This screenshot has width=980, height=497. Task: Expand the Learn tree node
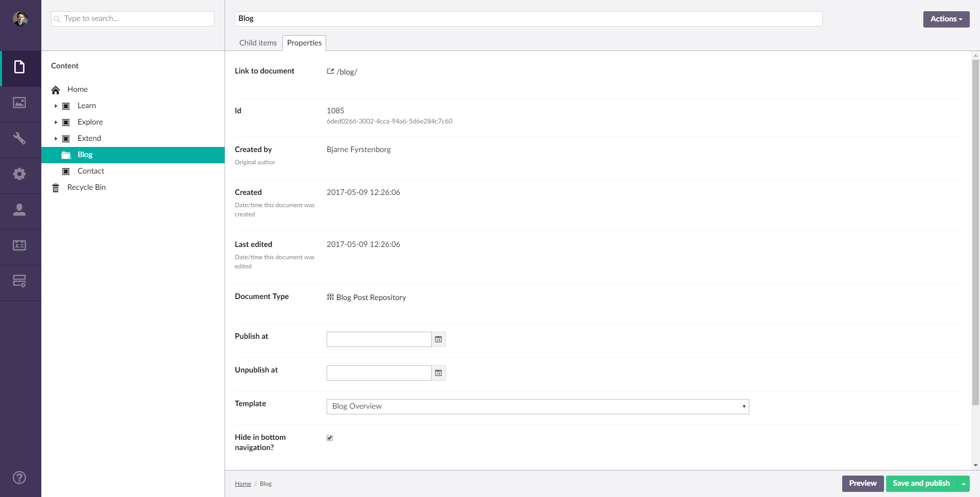(56, 106)
